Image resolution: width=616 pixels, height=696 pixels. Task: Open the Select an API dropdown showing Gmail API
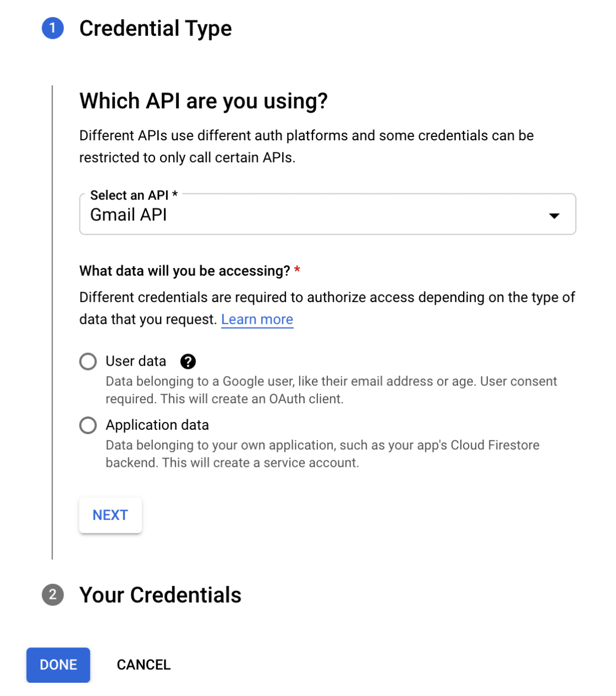pyautogui.click(x=327, y=214)
